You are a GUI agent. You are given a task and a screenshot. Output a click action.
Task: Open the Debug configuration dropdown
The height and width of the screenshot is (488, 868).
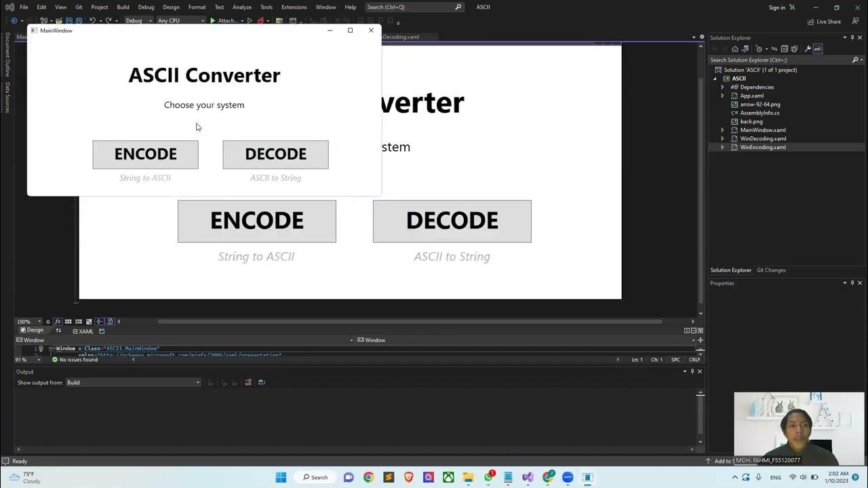pos(138,20)
